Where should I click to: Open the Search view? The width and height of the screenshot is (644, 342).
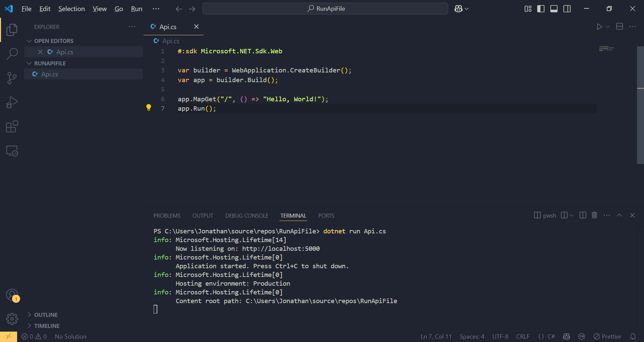(x=12, y=54)
